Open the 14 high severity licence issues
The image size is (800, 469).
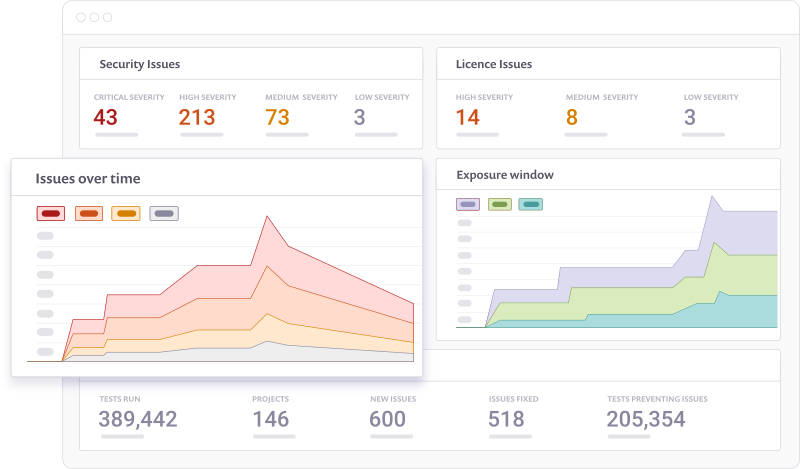[x=468, y=117]
